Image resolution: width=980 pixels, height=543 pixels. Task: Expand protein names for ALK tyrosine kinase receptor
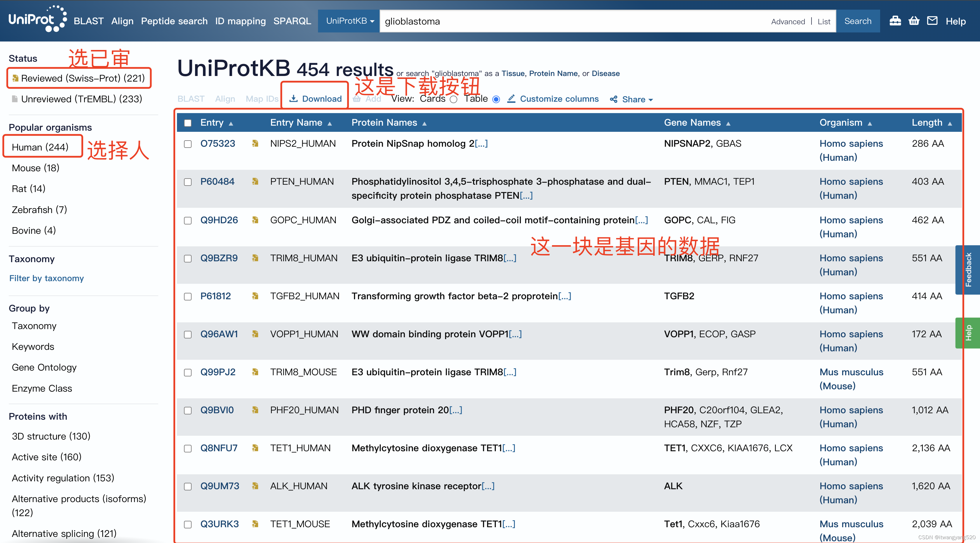pyautogui.click(x=488, y=486)
